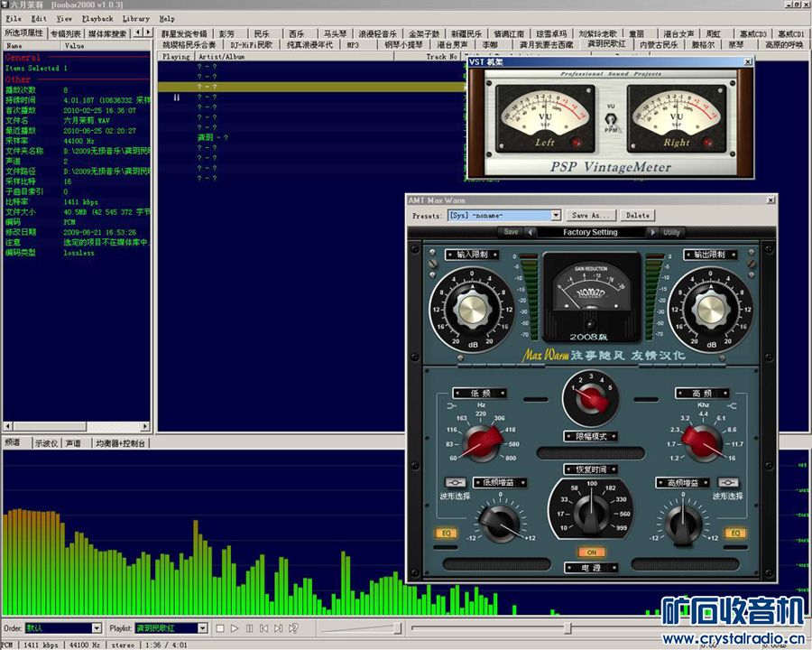
Task: Click the pause playback button
Action: click(x=248, y=628)
